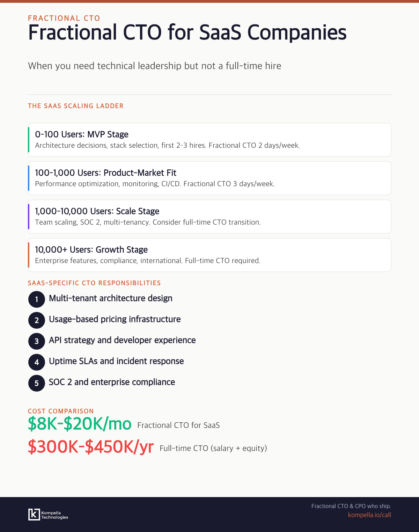Click the number 3 circle badge
419x532 pixels.
37,341
